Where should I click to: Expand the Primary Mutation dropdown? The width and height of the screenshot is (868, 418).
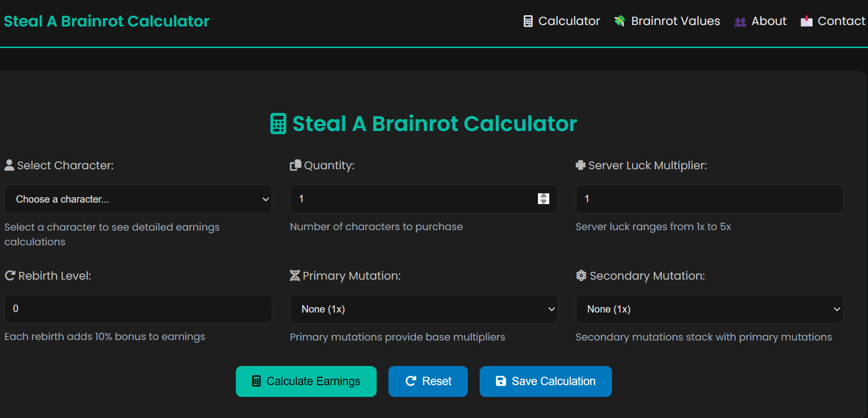click(x=424, y=309)
